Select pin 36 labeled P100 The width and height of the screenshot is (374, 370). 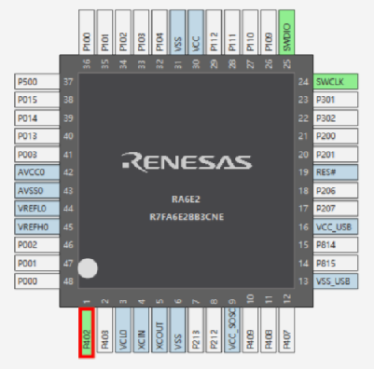(86, 32)
